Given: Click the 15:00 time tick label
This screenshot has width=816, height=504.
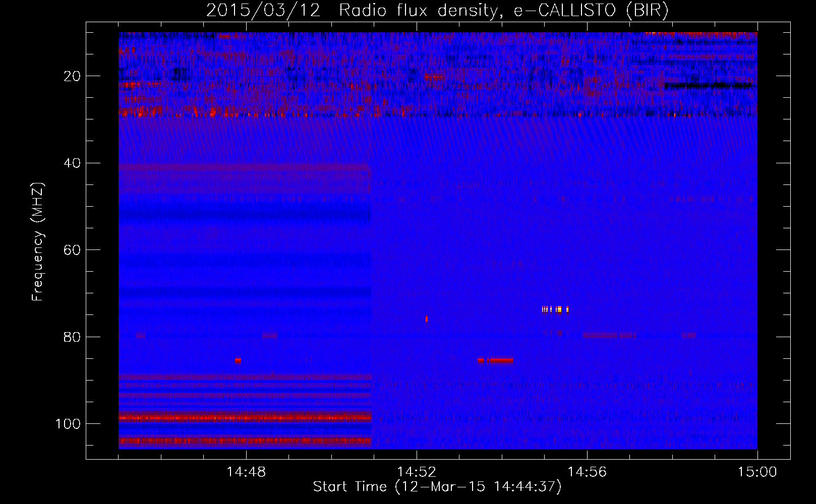Looking at the screenshot, I should [757, 472].
